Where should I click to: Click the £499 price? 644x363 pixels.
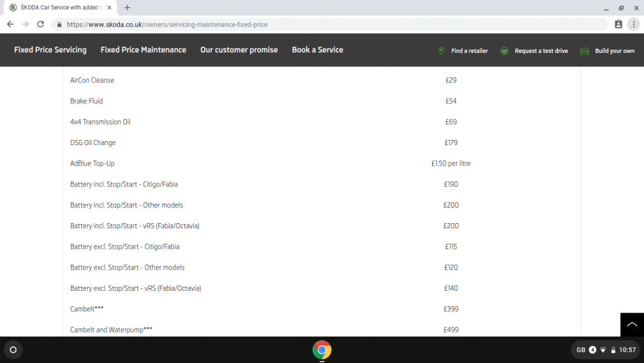pyautogui.click(x=451, y=329)
